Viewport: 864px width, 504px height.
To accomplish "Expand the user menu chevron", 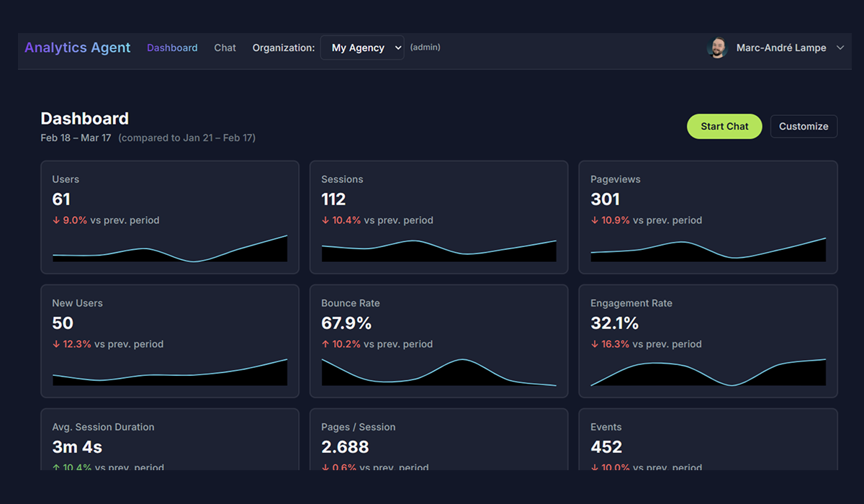I will tap(840, 48).
